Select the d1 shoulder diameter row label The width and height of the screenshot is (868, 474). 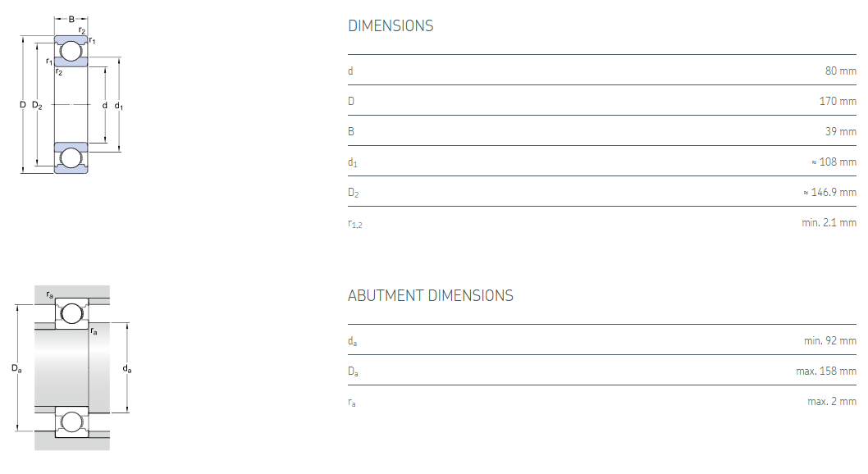(x=352, y=162)
